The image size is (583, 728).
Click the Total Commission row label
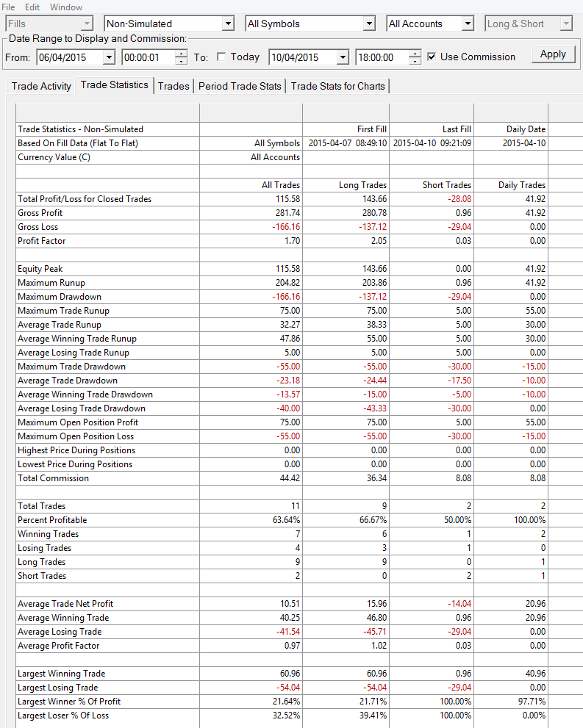point(53,478)
